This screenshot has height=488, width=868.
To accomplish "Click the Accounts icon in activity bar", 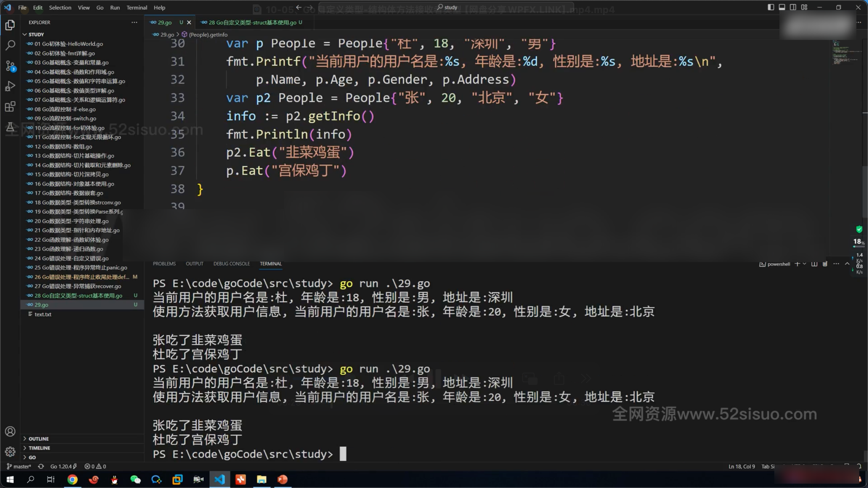I will [10, 431].
